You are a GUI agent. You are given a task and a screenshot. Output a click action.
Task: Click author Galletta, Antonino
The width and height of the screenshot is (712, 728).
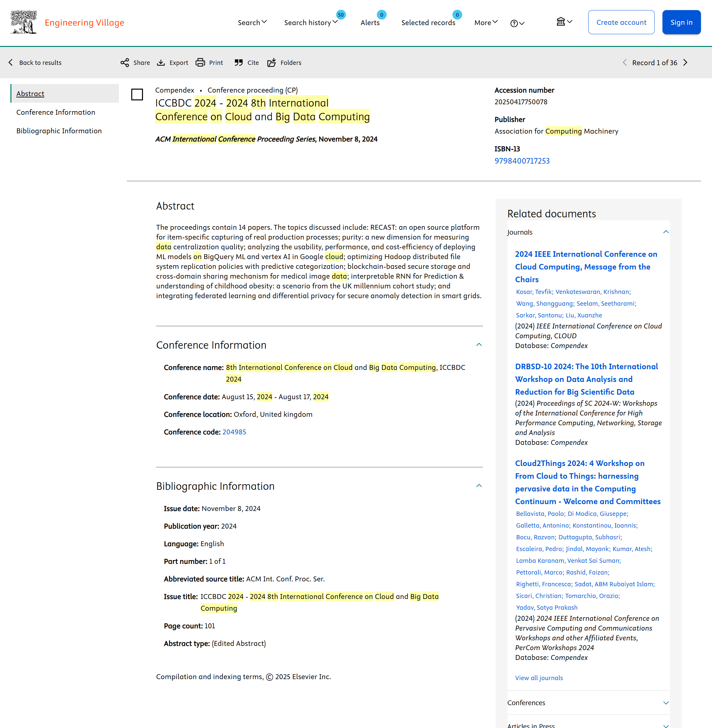[543, 526]
